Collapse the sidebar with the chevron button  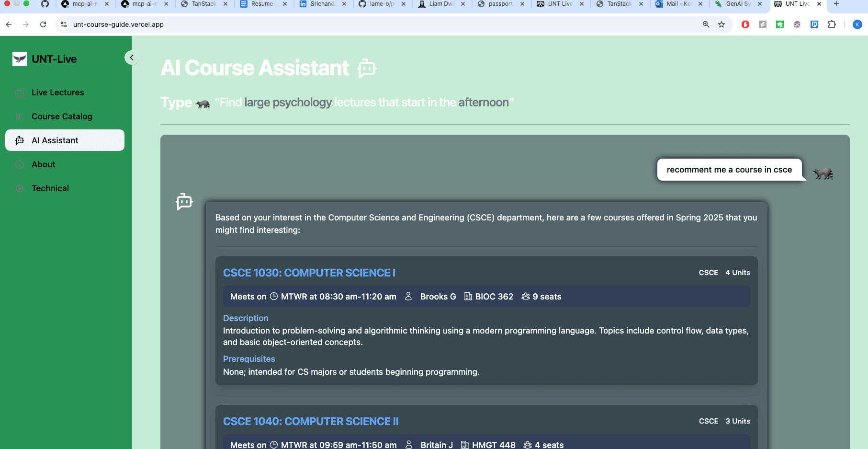click(x=132, y=58)
